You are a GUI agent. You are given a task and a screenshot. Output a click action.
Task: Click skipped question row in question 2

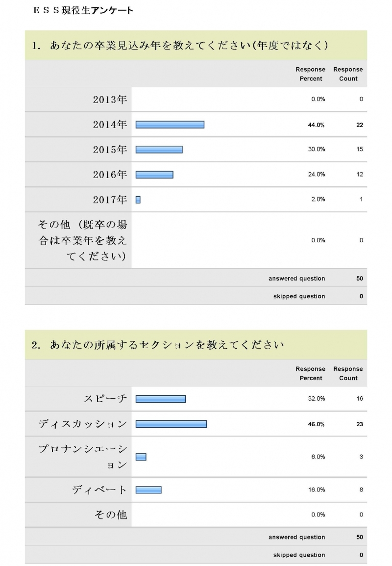pos(196,555)
